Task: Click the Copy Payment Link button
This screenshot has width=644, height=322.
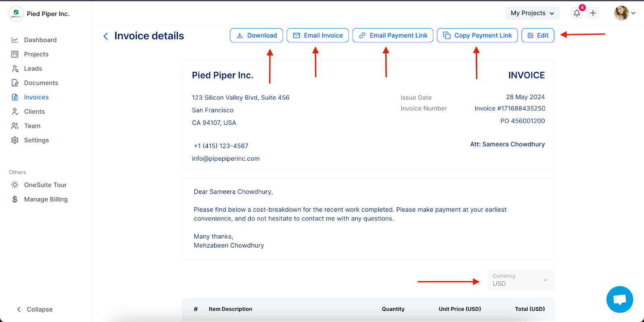Action: (477, 35)
